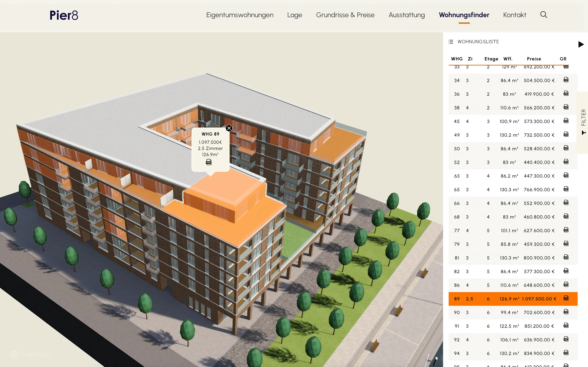Collapse the Wohnungsliste panel with arrow
Screen dimensions: 588x367
tap(581, 44)
